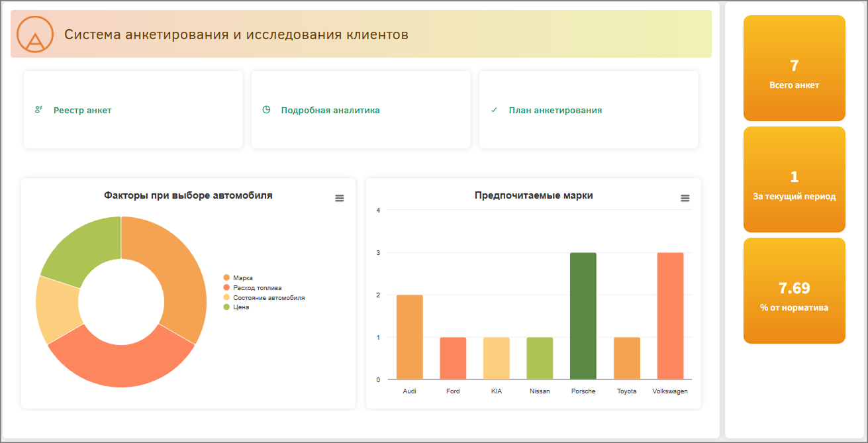Click the Всего анкет tile

pyautogui.click(x=794, y=68)
